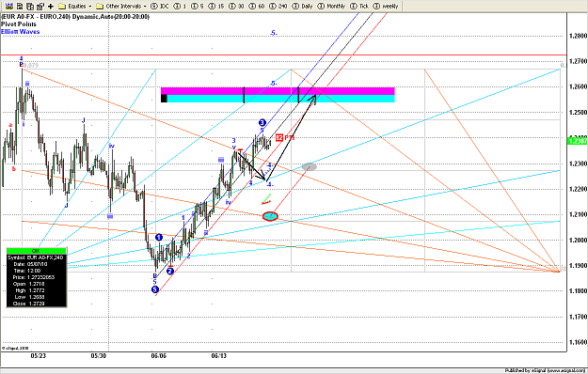Open the Equities dropdown arrow
Image resolution: width=588 pixels, height=374 pixels.
[x=90, y=7]
